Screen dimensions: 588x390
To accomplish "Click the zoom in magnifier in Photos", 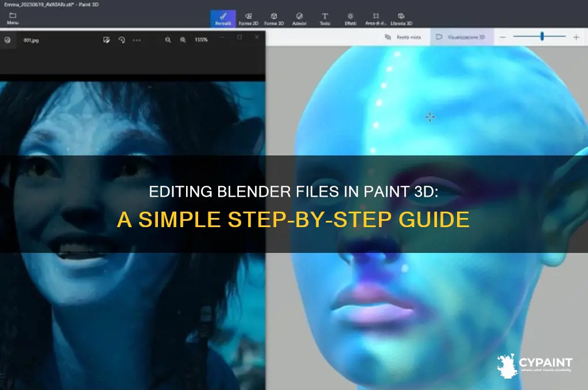I will [x=183, y=40].
